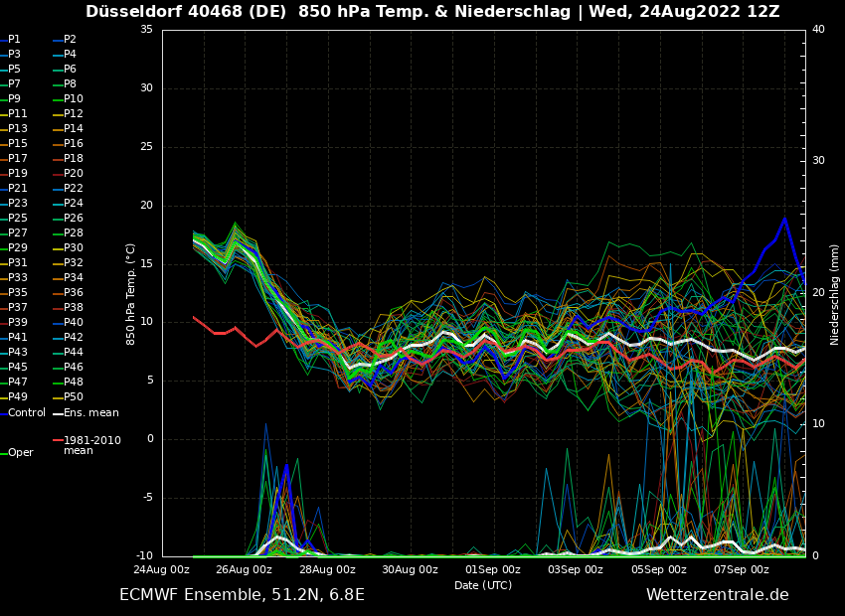
Task: Click the 850 hPa Temp. axis label
Action: tap(130, 294)
